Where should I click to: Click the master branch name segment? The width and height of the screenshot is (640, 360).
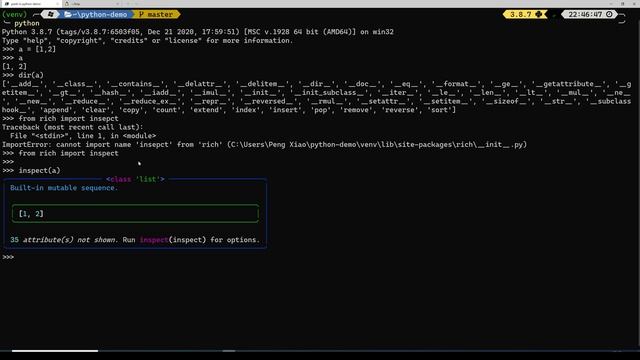click(160, 14)
